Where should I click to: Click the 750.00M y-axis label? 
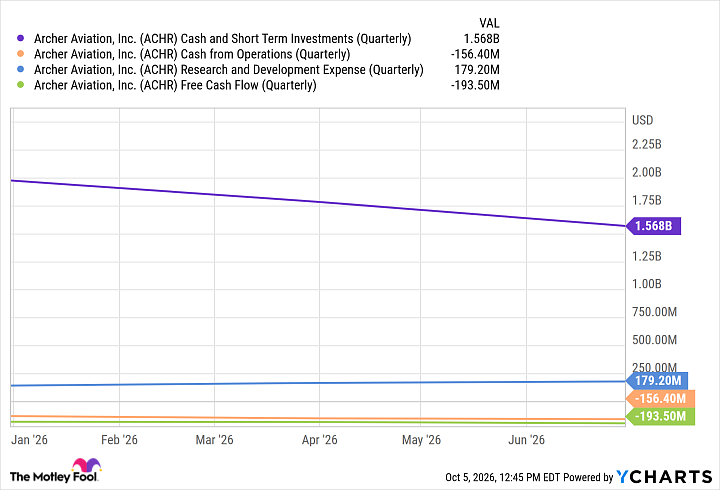click(x=654, y=312)
